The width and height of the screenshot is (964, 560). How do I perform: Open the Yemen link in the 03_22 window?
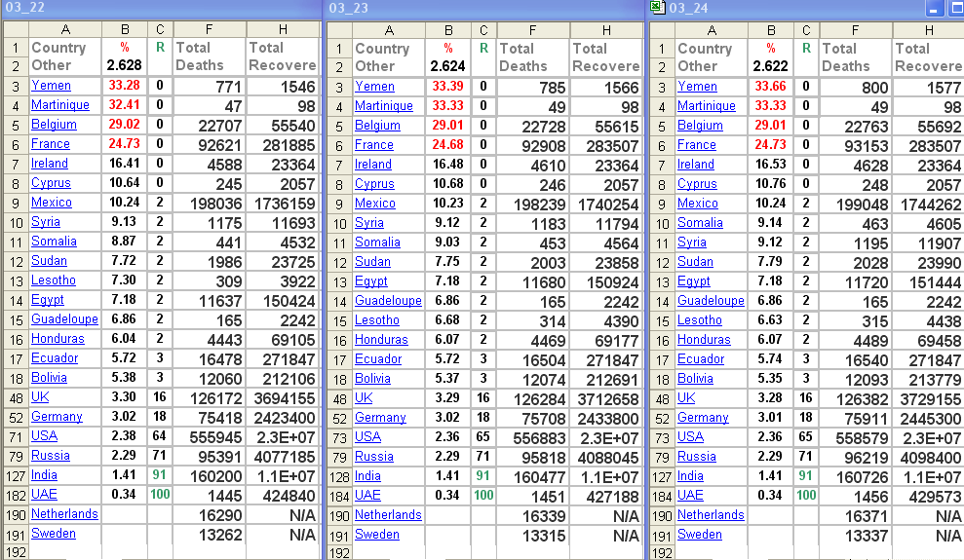point(51,86)
